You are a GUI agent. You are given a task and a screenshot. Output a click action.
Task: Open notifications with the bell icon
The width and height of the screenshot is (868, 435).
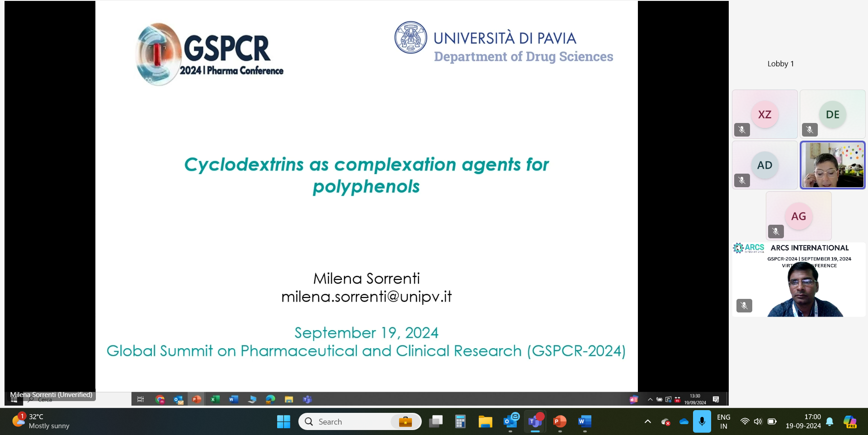coord(830,421)
